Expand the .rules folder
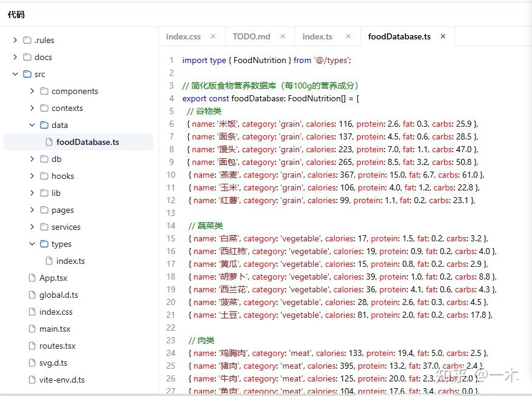 (15, 40)
